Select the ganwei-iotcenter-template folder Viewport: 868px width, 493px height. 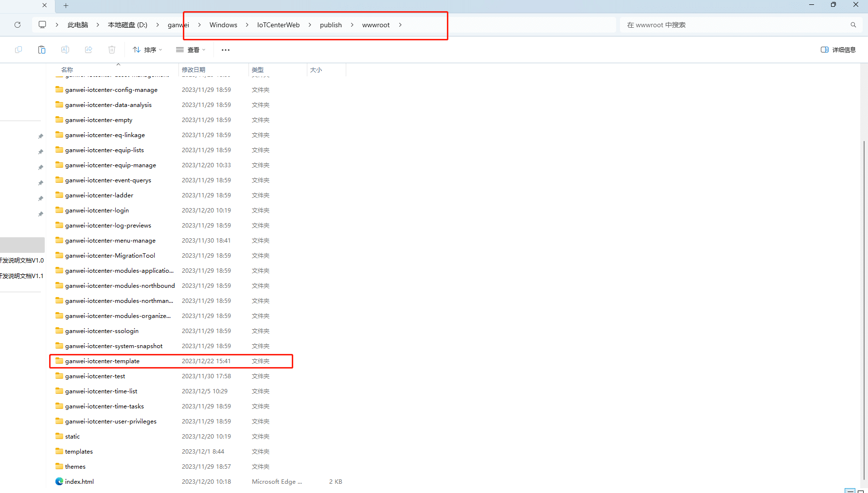103,361
